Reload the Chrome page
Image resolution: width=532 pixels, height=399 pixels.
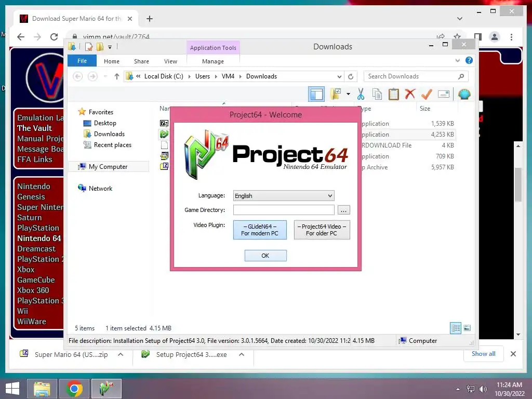[x=54, y=37]
